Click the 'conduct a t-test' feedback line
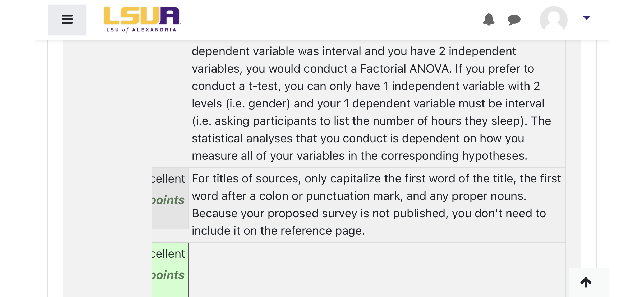The width and height of the screenshot is (644, 297). click(x=366, y=86)
